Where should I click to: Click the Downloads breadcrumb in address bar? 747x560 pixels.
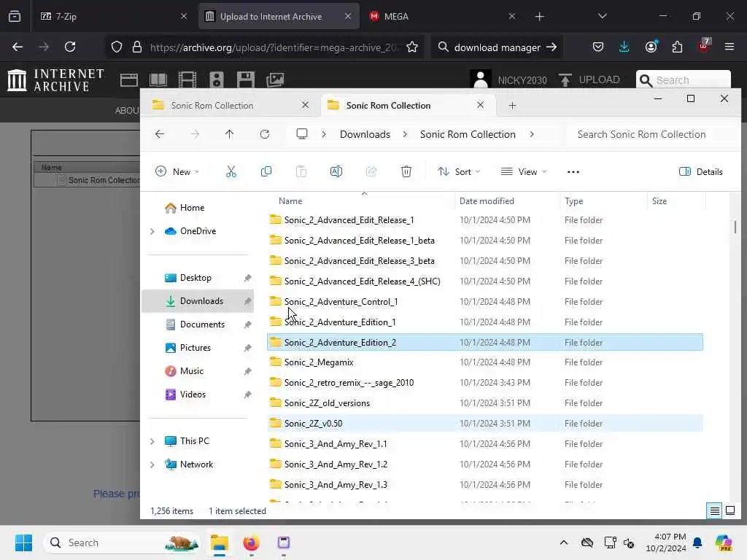click(x=365, y=134)
